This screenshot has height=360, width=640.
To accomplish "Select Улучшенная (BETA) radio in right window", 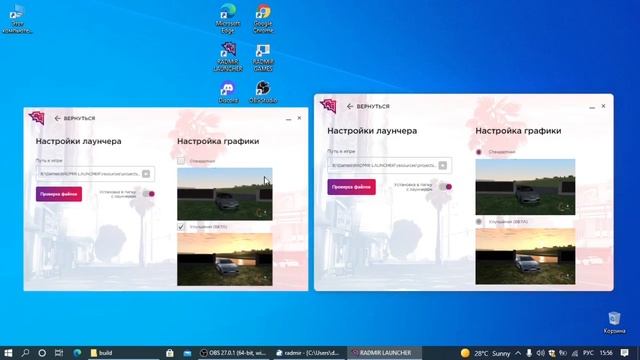I will pos(479,222).
